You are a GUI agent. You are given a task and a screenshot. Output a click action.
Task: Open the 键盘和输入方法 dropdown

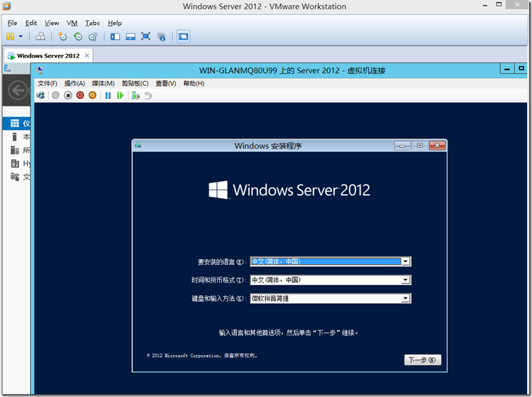pyautogui.click(x=405, y=298)
